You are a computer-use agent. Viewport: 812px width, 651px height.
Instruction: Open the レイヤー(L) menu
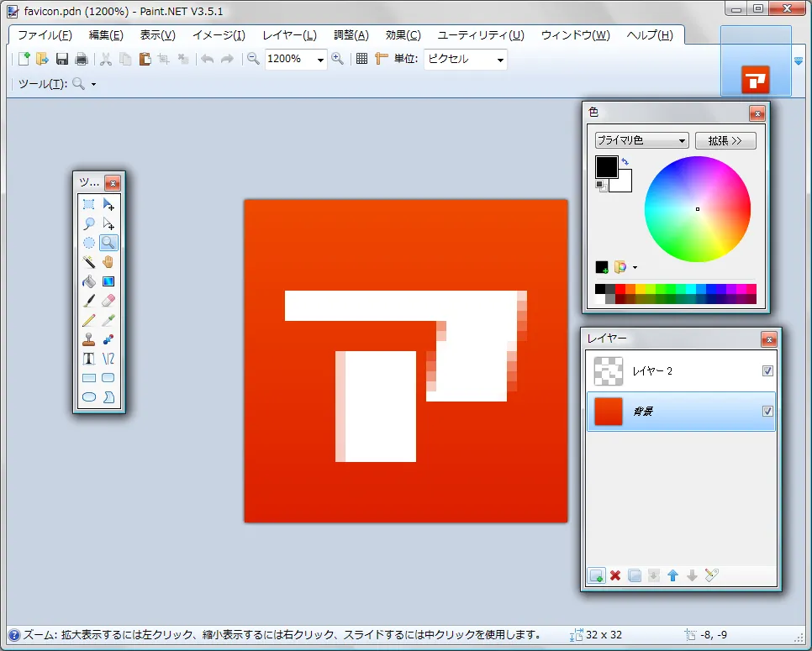[x=289, y=35]
